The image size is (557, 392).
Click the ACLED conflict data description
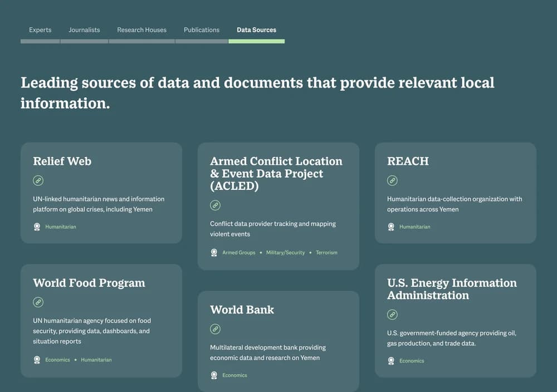coord(273,229)
